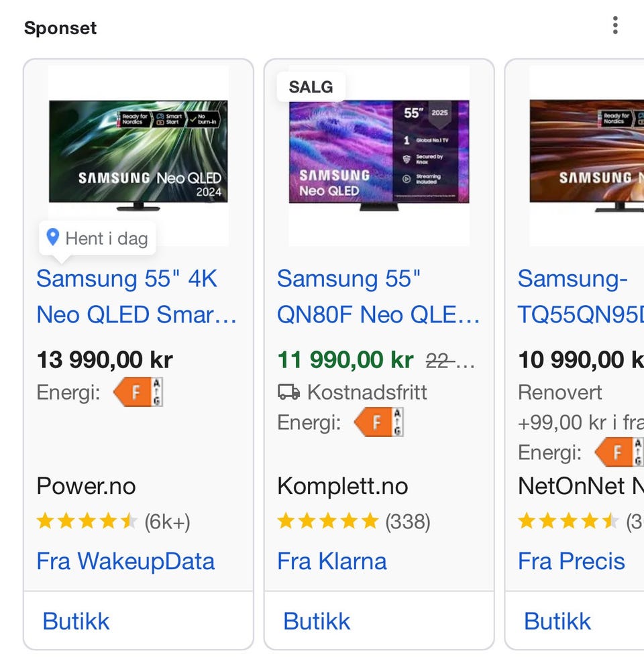Click the location pin in Hent i dag
The image size is (644, 657).
coord(53,237)
